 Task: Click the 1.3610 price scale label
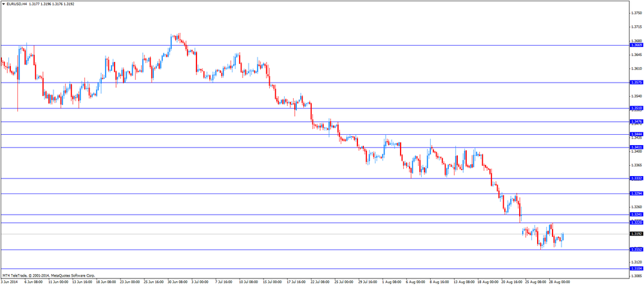[x=636, y=69]
